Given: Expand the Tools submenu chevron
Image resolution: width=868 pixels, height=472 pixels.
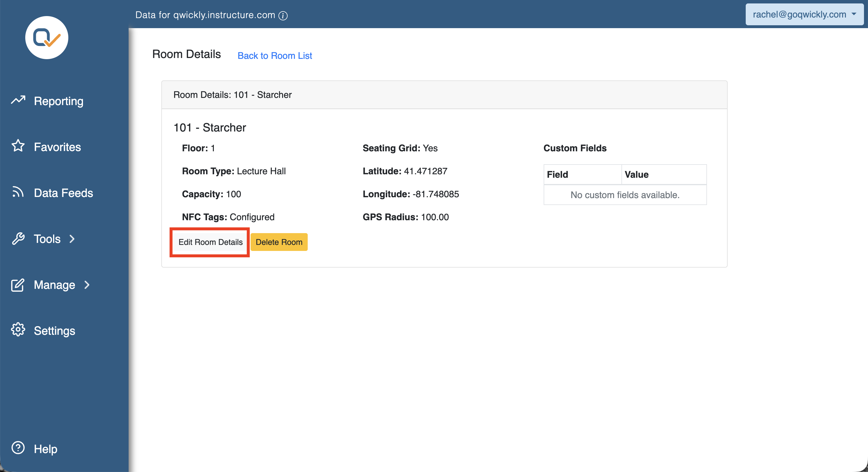Looking at the screenshot, I should click(72, 239).
